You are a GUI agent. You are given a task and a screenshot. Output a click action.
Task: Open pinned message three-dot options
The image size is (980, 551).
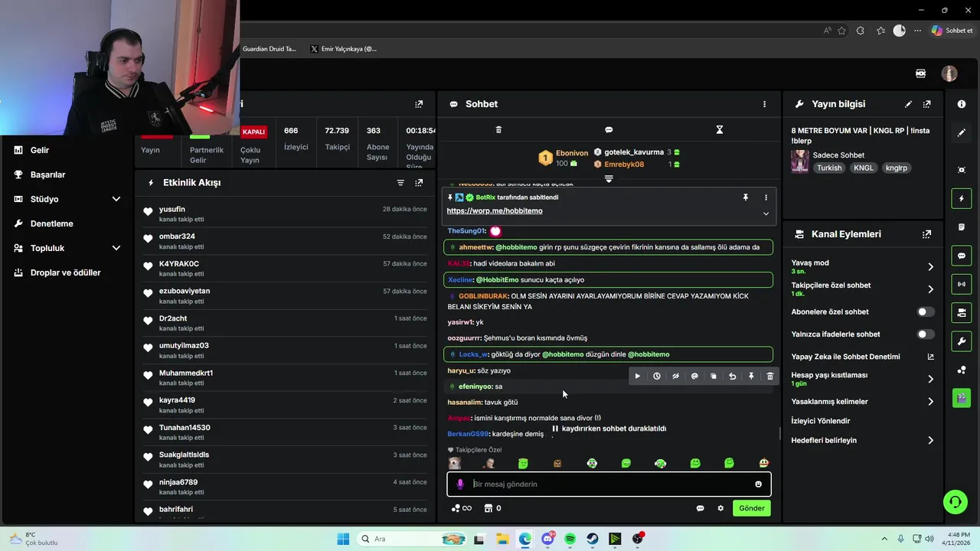766,197
